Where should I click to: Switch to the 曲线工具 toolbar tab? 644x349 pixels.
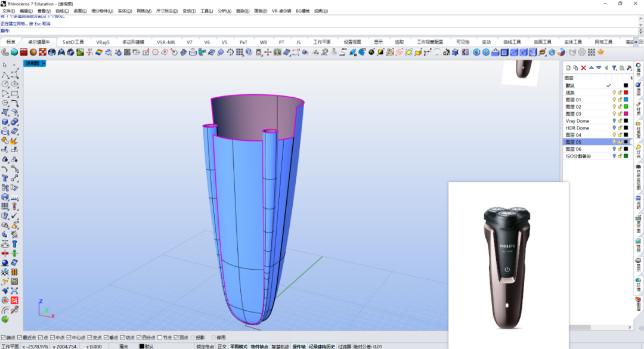[512, 42]
